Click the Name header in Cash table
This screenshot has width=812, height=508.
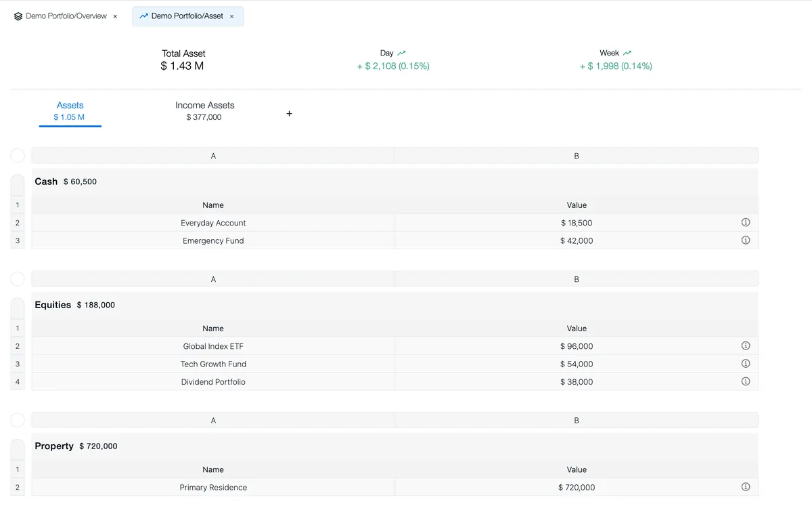(213, 205)
